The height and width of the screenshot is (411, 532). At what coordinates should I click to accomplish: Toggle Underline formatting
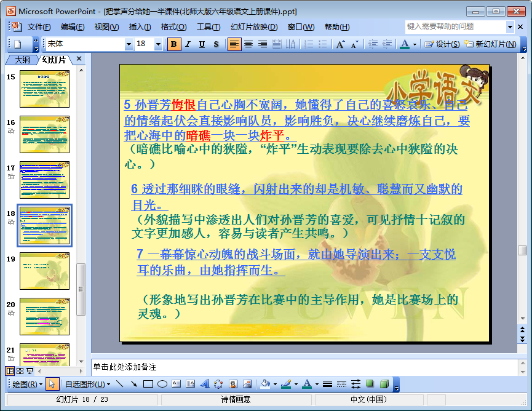click(202, 44)
